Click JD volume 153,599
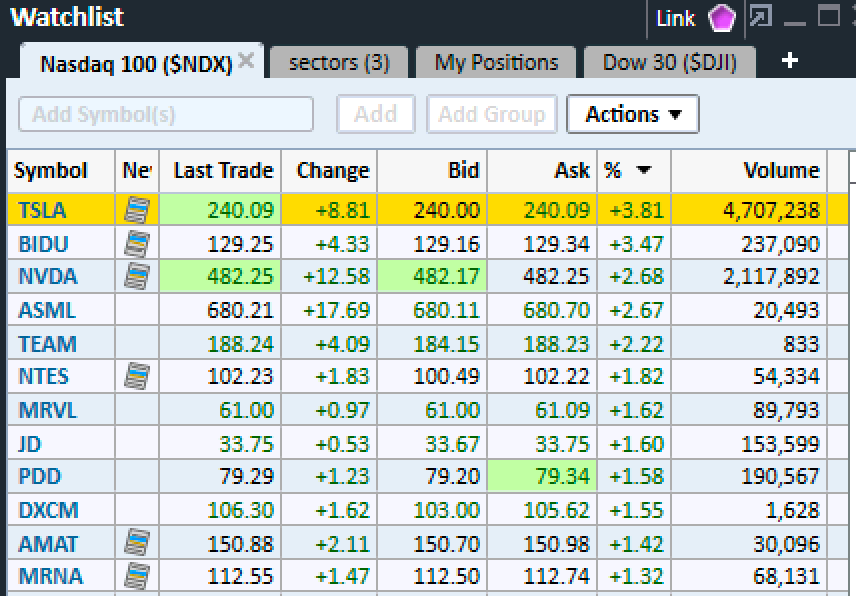The image size is (856, 596). [x=780, y=444]
